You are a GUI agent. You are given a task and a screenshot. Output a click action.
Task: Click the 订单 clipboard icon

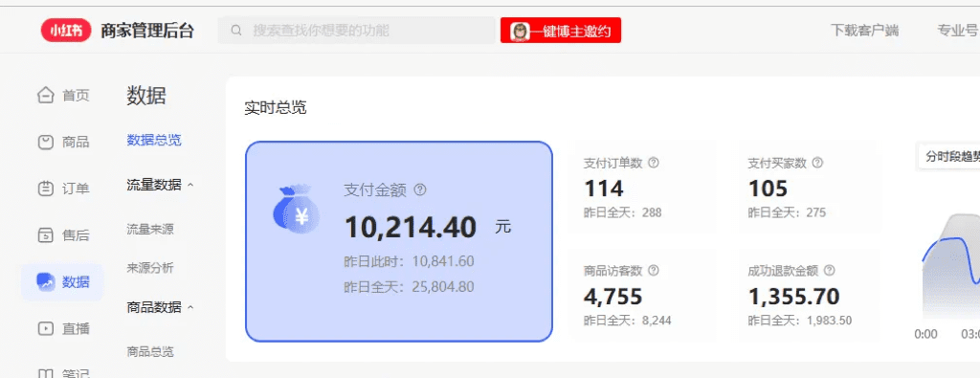coord(45,189)
